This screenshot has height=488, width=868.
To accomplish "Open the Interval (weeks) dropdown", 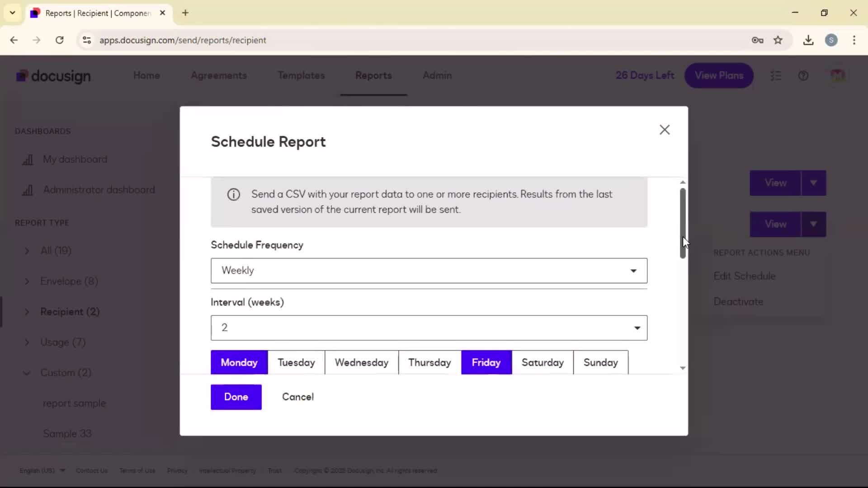I will (x=429, y=328).
